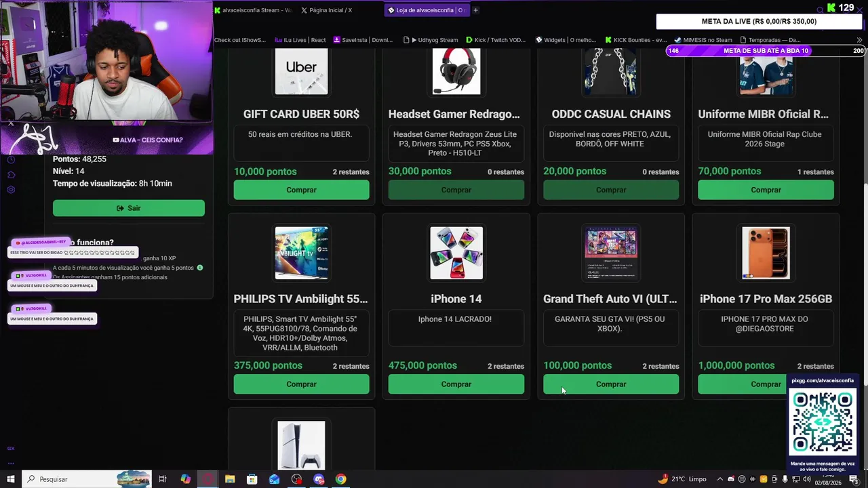Click the pixgg QR code overlay
The height and width of the screenshot is (488, 868).
pos(823,422)
